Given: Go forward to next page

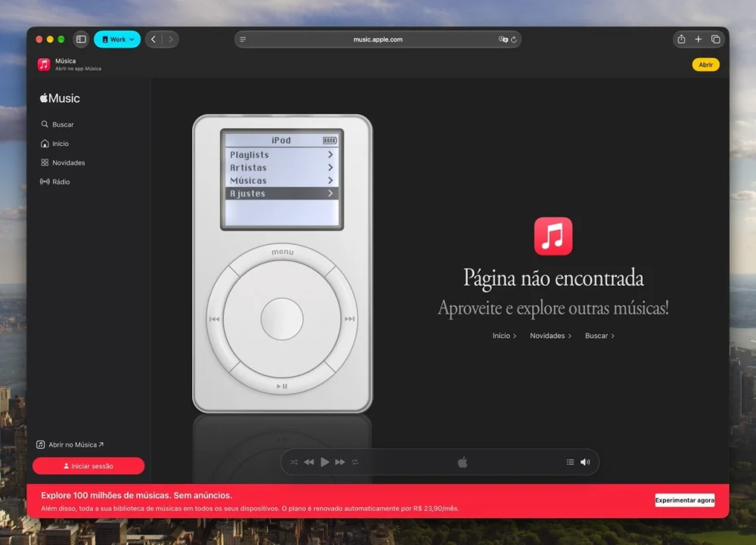Looking at the screenshot, I should pyautogui.click(x=171, y=39).
